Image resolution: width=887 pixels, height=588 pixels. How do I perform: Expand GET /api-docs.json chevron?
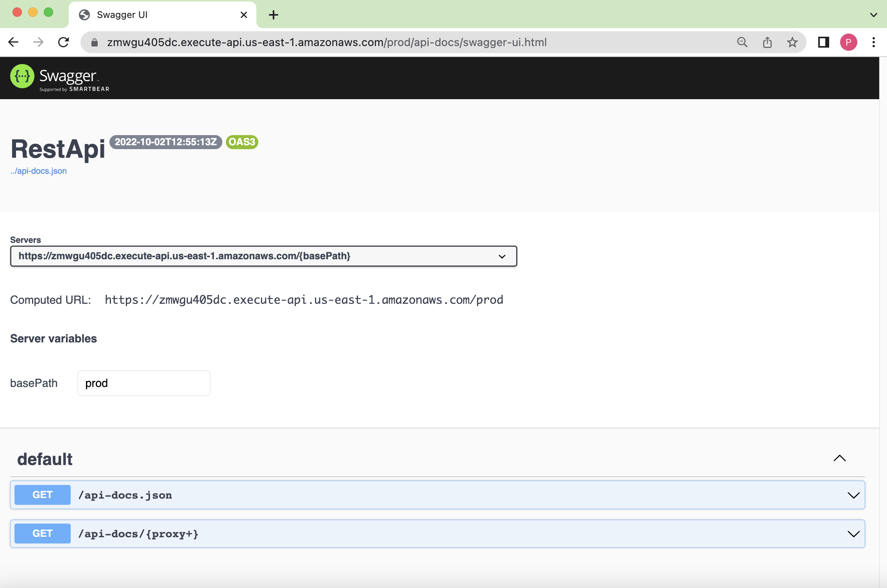click(853, 495)
